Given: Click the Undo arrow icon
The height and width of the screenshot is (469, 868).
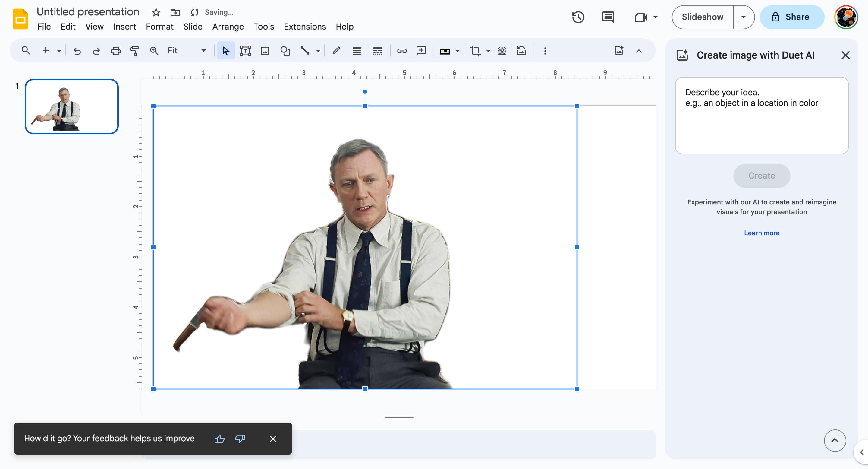Looking at the screenshot, I should [77, 51].
